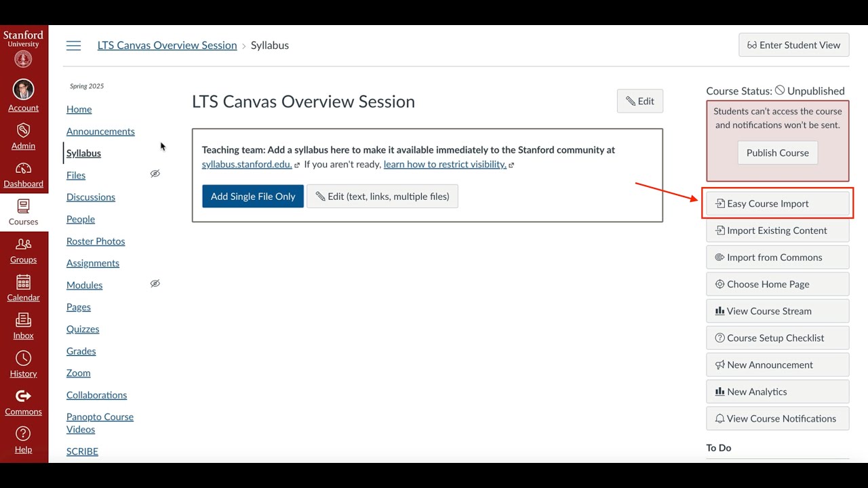Click the LTS Canvas Overview Session page heading
The image size is (868, 488).
303,102
